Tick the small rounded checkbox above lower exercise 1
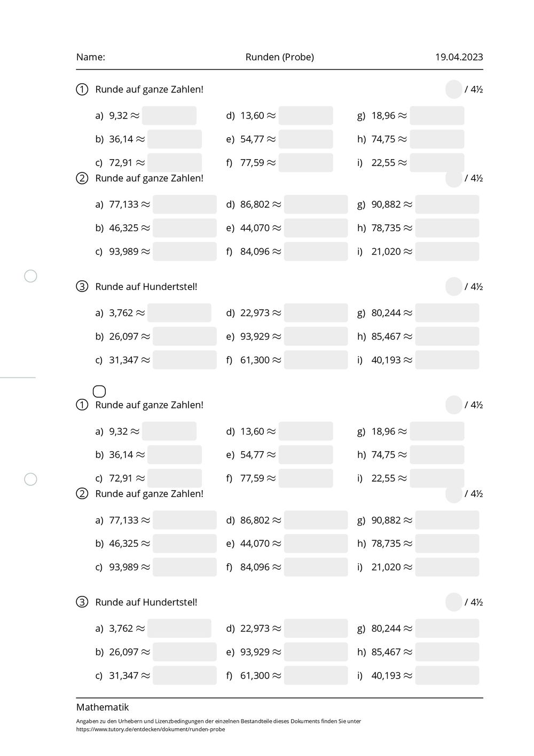This screenshot has width=534, height=756. pos(99,391)
